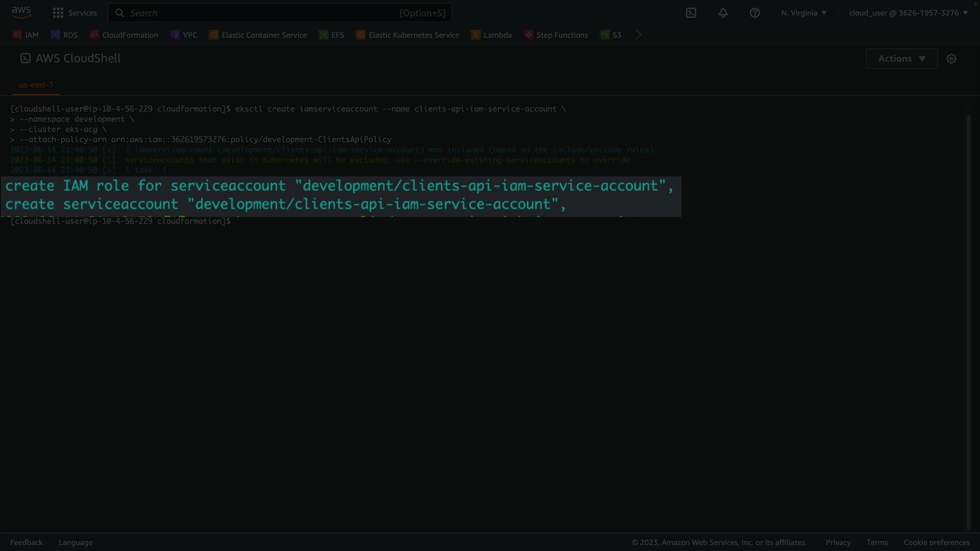Image resolution: width=980 pixels, height=551 pixels.
Task: Open CloudShell from top bar icon
Action: (691, 13)
